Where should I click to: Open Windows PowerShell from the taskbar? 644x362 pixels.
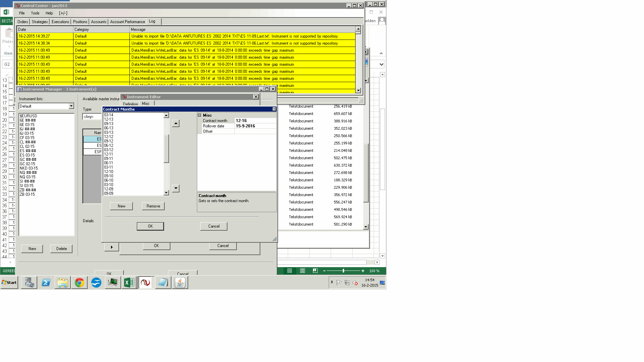pyautogui.click(x=46, y=283)
